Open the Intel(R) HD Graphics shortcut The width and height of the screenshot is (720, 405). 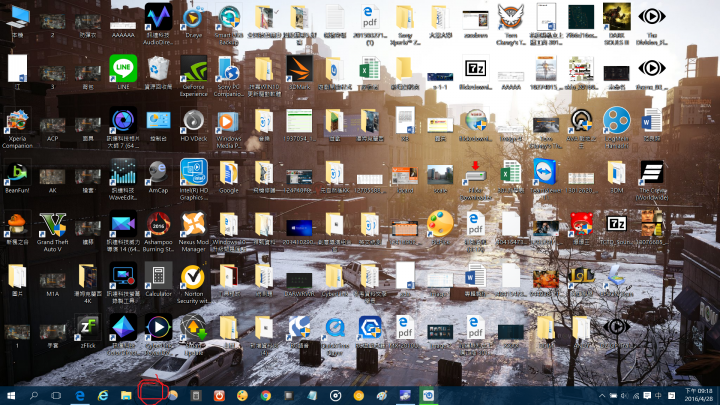click(193, 179)
